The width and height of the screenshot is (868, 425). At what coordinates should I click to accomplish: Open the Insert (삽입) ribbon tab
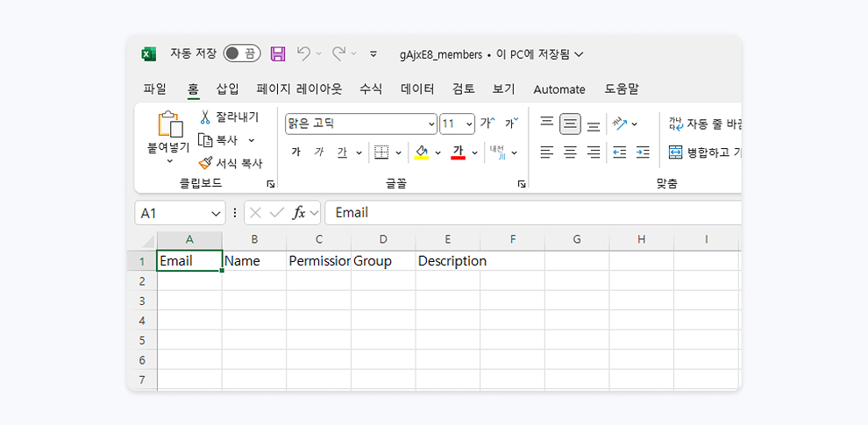pos(227,89)
